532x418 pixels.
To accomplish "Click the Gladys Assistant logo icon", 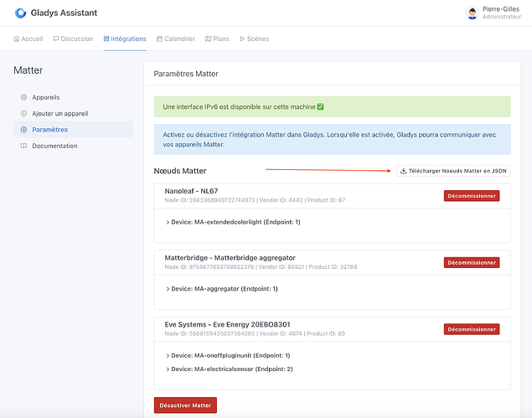I will 21,13.
